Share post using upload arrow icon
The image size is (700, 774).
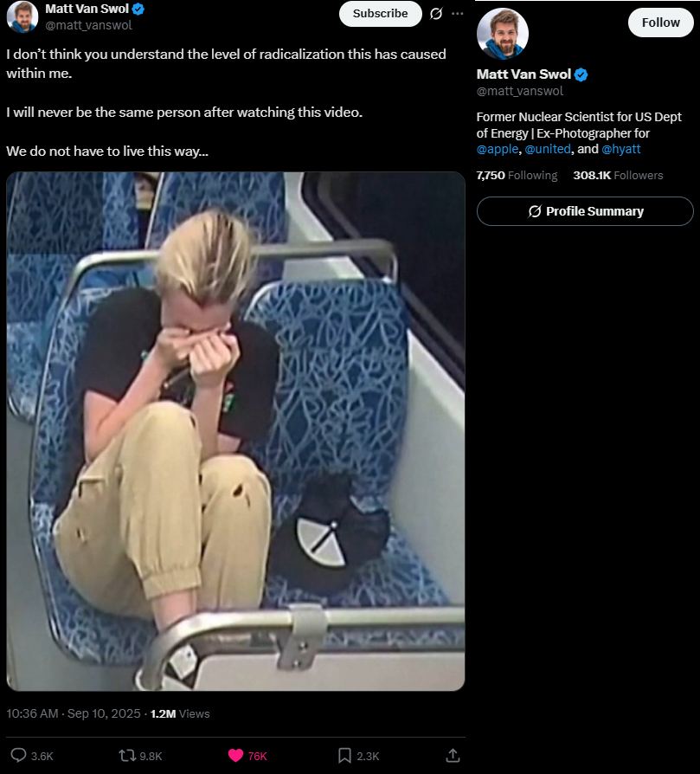click(453, 755)
